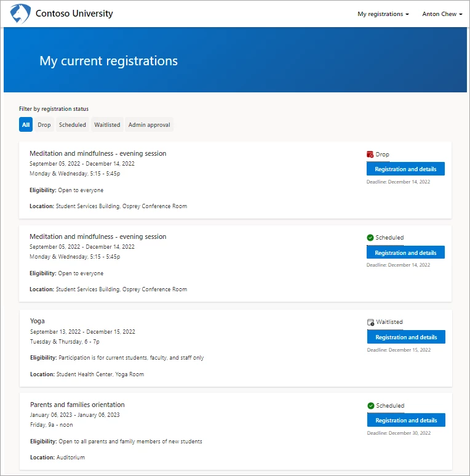Click green Scheduled checkmark on Meditation card
Viewport: 470px width, 476px height.
pyautogui.click(x=370, y=238)
